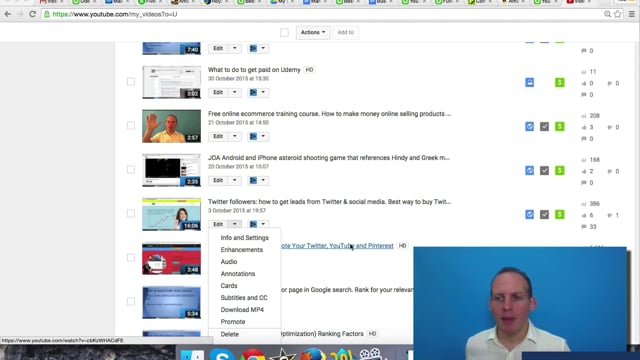Choose Promote from the edit menu
This screenshot has width=640, height=360.
244,322
